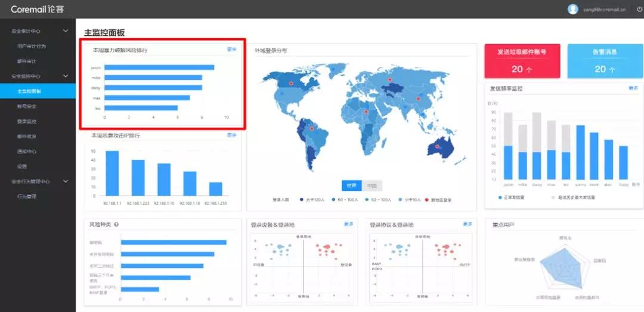Click the radar chart in 重点用户

pos(564,268)
